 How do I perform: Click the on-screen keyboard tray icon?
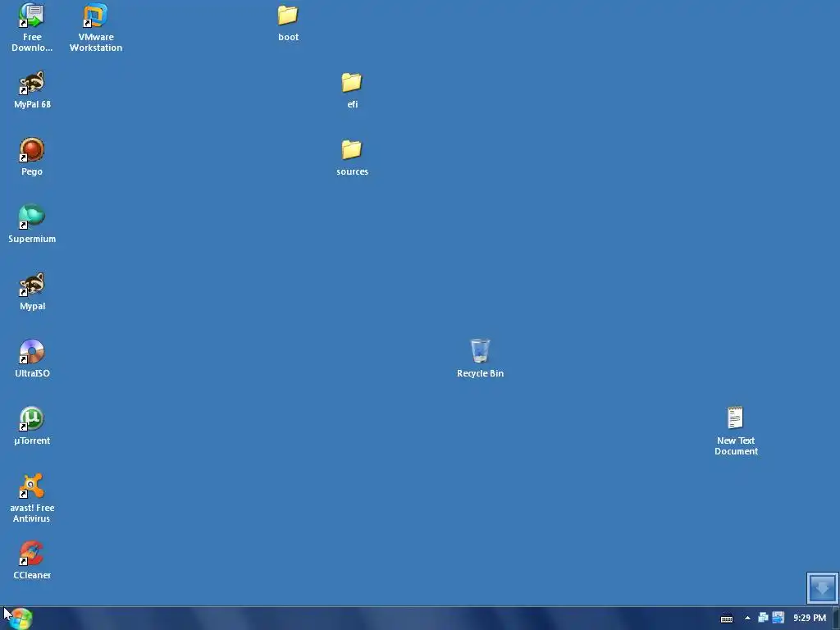(x=727, y=619)
